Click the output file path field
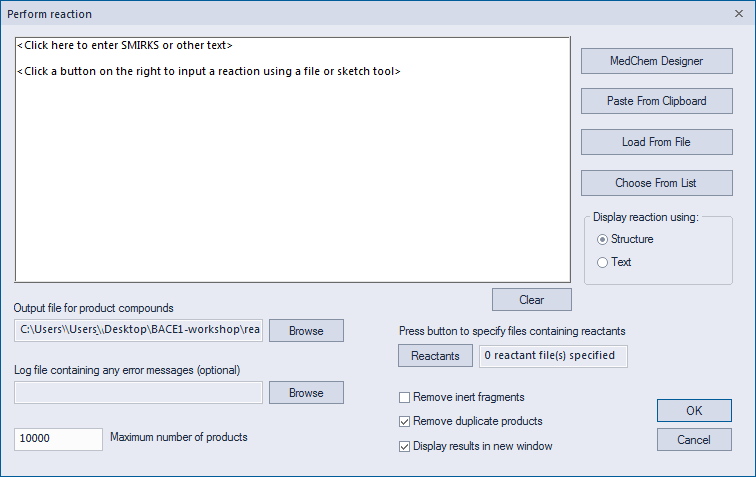 (x=138, y=330)
